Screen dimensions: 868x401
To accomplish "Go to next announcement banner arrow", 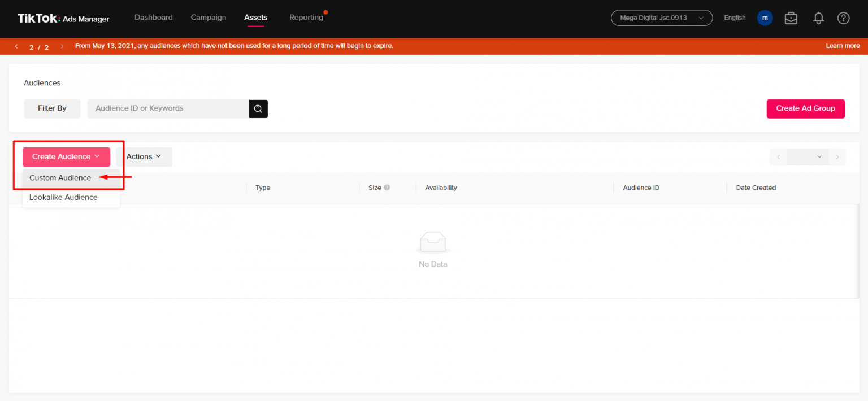I will [x=62, y=46].
